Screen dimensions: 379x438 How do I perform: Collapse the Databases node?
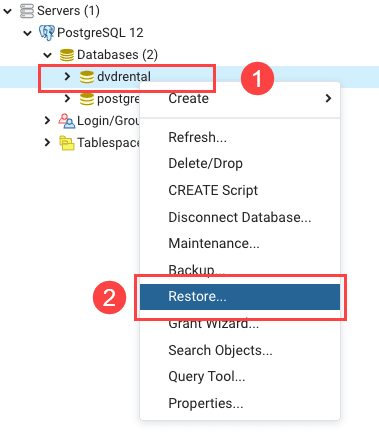point(48,55)
